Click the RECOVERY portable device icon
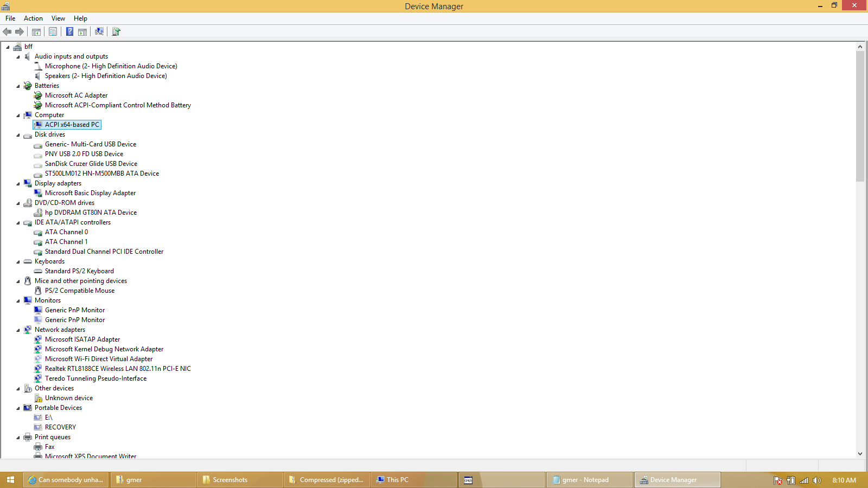The height and width of the screenshot is (488, 868). click(38, 427)
